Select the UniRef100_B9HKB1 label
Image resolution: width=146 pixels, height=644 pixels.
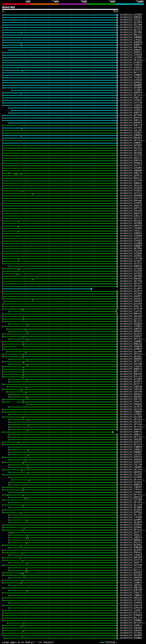coord(131,83)
